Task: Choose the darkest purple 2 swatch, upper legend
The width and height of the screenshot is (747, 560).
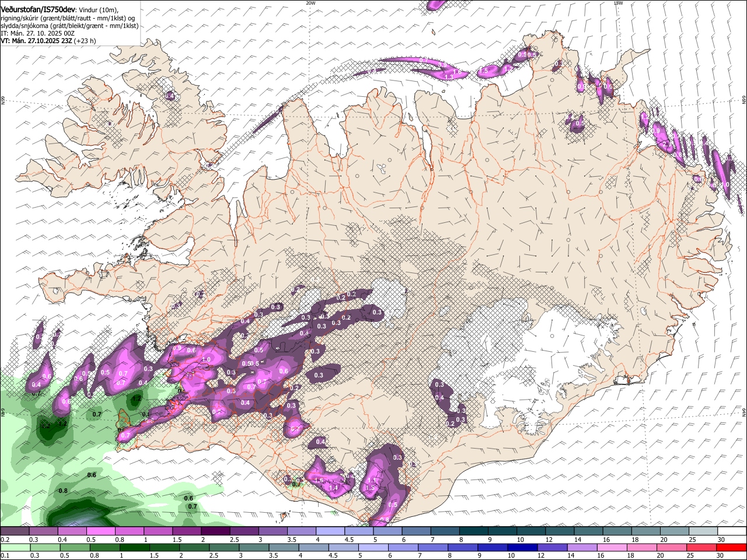Action: pyautogui.click(x=215, y=531)
